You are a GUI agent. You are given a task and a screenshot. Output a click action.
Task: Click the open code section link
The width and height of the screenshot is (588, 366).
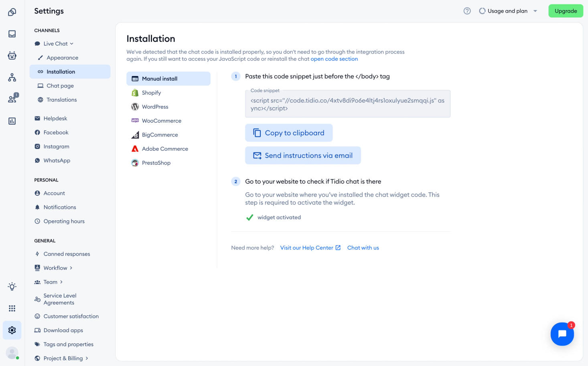coord(334,59)
